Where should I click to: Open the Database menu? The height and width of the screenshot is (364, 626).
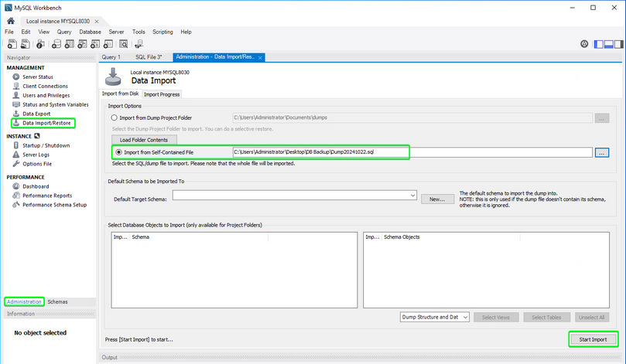91,32
